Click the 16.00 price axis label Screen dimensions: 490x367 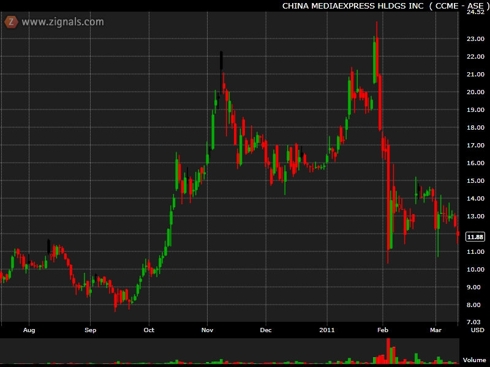coord(475,163)
